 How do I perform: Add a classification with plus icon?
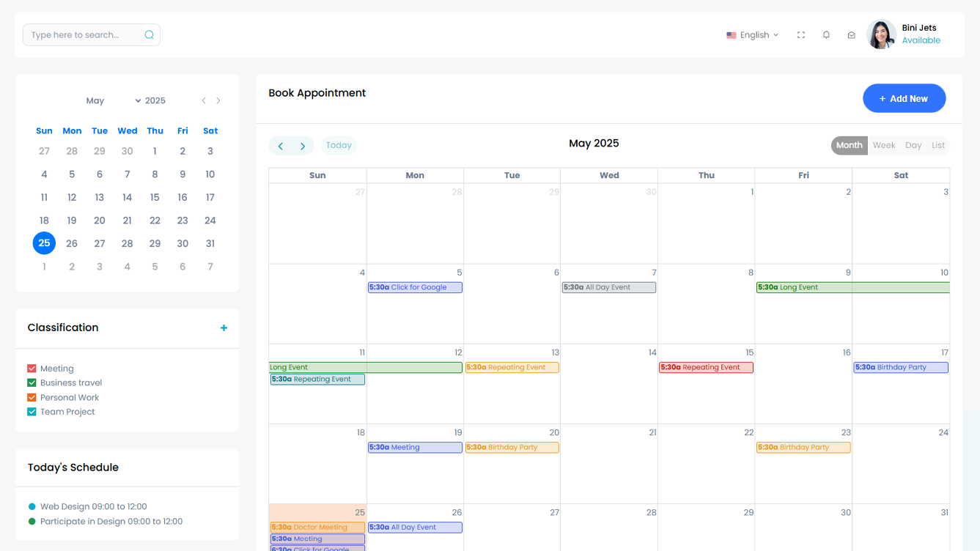[x=224, y=328]
